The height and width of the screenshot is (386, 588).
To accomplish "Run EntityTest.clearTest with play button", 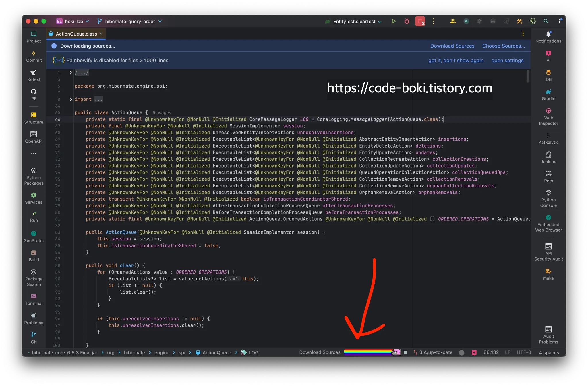I will (394, 21).
